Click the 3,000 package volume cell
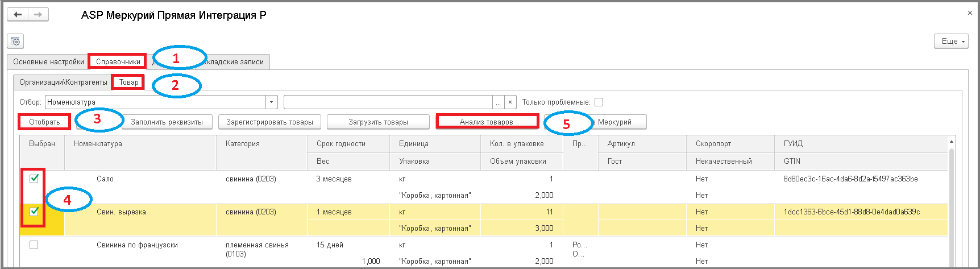 pyautogui.click(x=522, y=228)
